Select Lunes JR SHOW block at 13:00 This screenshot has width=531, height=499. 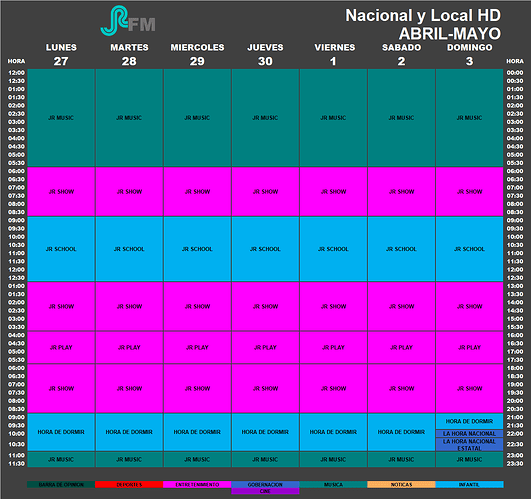(x=61, y=306)
